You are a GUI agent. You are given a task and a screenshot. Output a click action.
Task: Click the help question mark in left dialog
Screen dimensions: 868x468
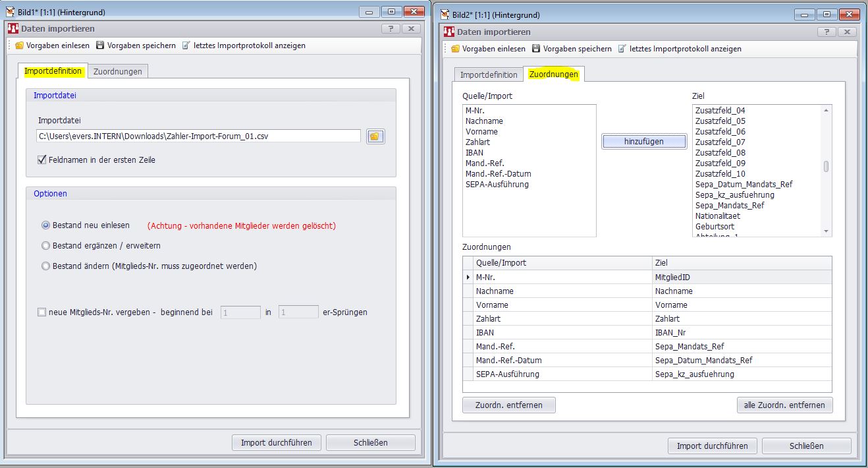click(391, 29)
